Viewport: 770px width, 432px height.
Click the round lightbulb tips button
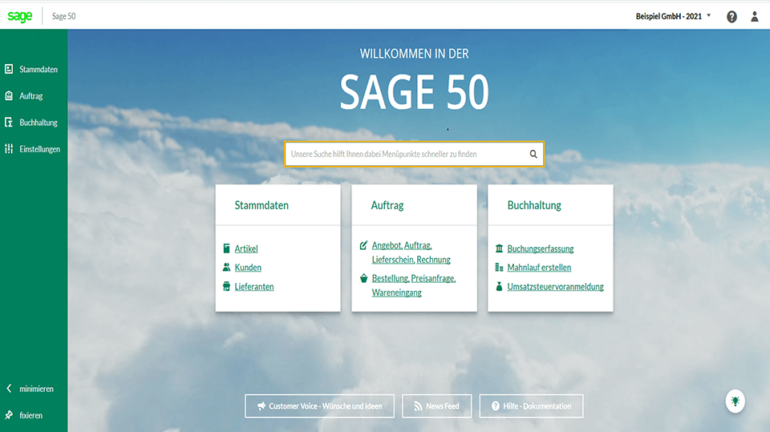[x=735, y=402]
